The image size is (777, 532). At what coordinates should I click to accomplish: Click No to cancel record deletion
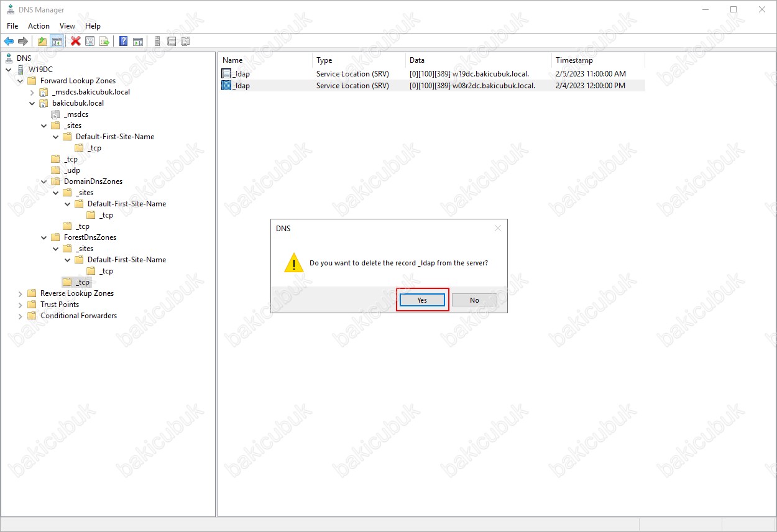coord(474,300)
